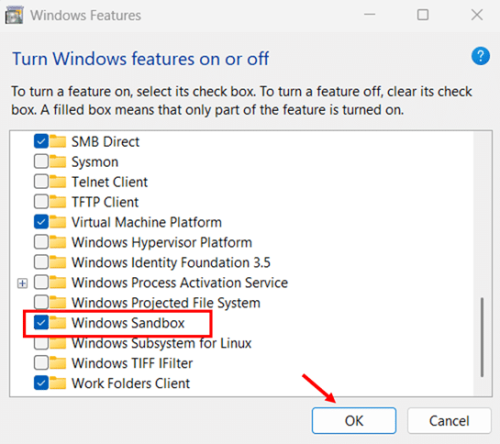Select Windows Projected File System label
This screenshot has width=500, height=444.
point(166,303)
